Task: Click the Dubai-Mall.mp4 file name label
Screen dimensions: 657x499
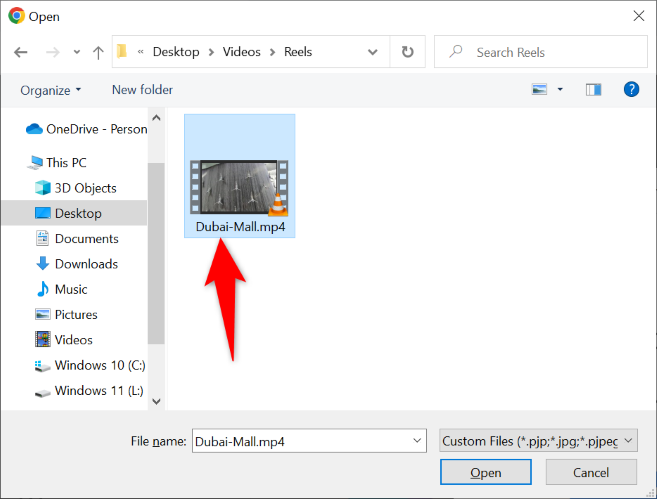Action: click(240, 227)
